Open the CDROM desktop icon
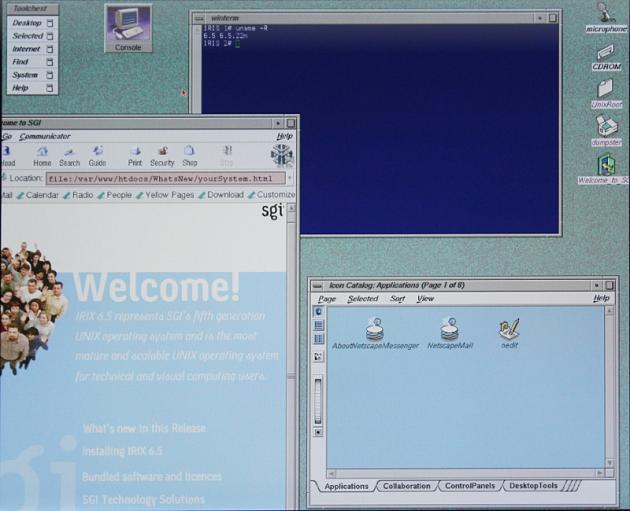Image resolution: width=630 pixels, height=511 pixels. [x=606, y=58]
